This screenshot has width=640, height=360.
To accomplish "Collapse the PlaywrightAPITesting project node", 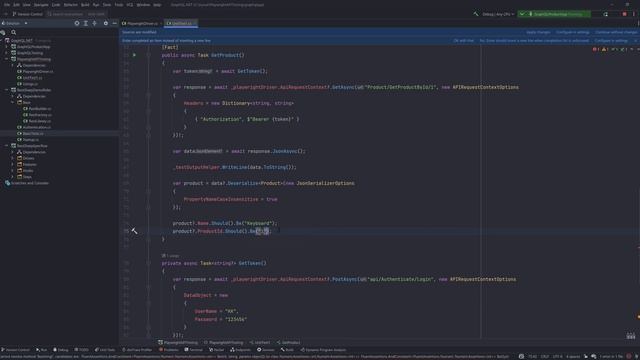I will click(7, 59).
